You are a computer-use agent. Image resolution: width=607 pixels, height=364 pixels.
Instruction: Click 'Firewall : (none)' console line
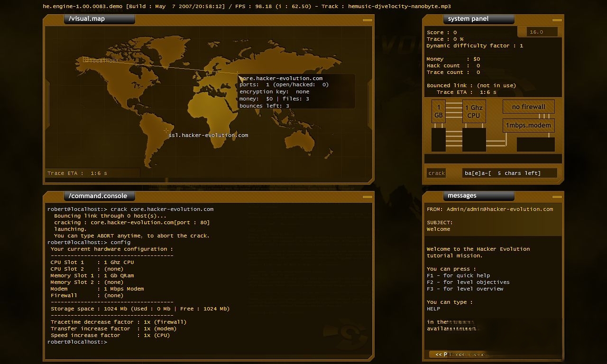click(x=87, y=295)
